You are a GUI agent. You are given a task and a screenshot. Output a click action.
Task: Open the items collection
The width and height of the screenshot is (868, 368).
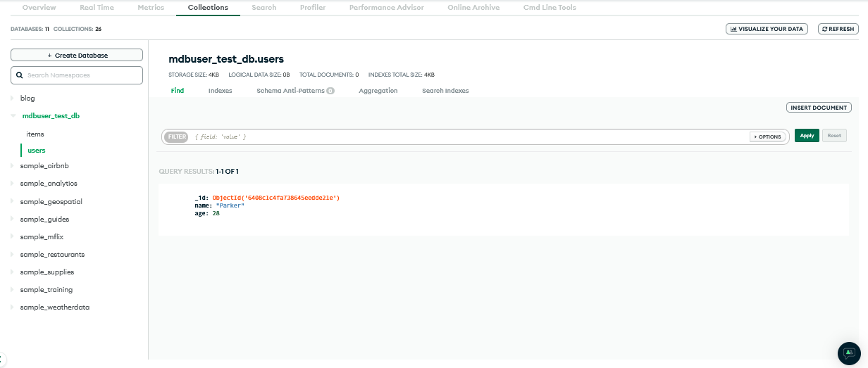(x=35, y=134)
